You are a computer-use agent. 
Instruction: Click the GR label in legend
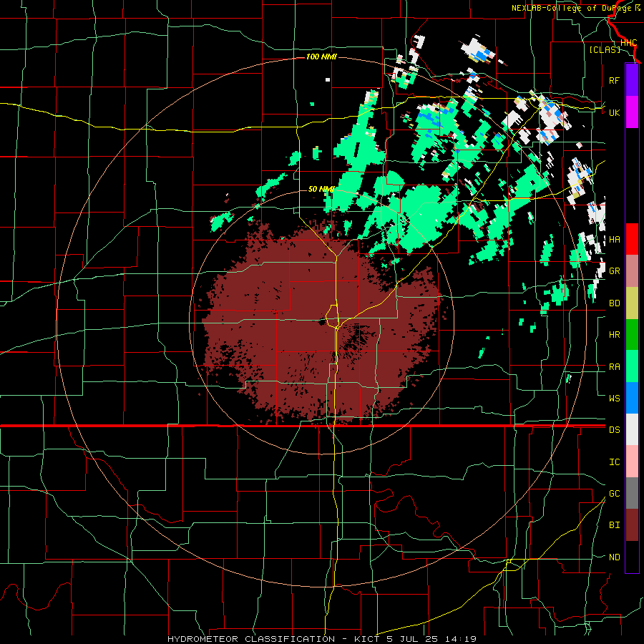[614, 271]
